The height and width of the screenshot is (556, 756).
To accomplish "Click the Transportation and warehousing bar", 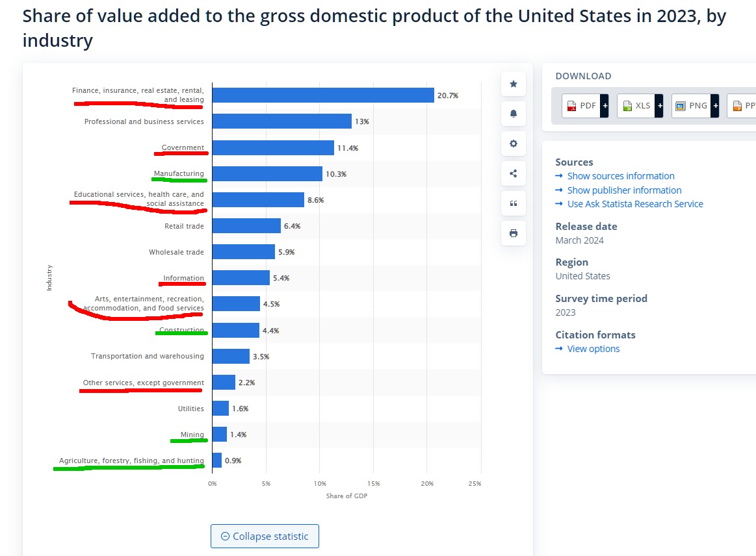I will (231, 357).
